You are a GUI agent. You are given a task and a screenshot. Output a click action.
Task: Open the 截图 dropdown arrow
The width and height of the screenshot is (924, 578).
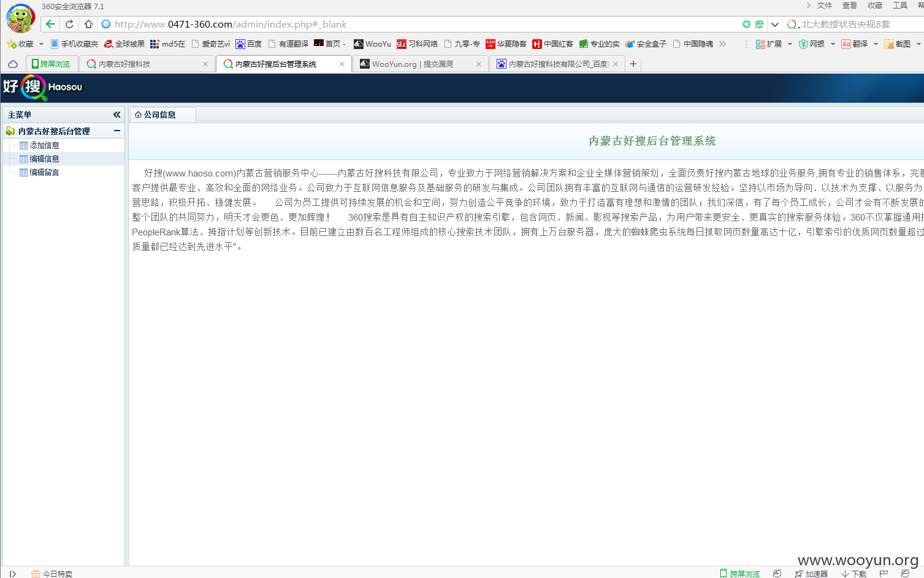click(x=918, y=44)
